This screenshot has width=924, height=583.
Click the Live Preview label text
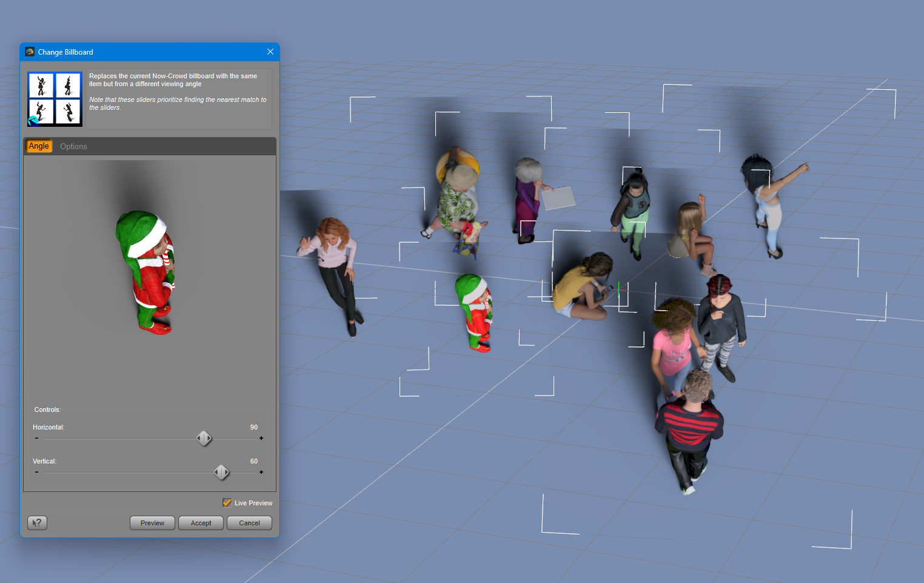[253, 503]
